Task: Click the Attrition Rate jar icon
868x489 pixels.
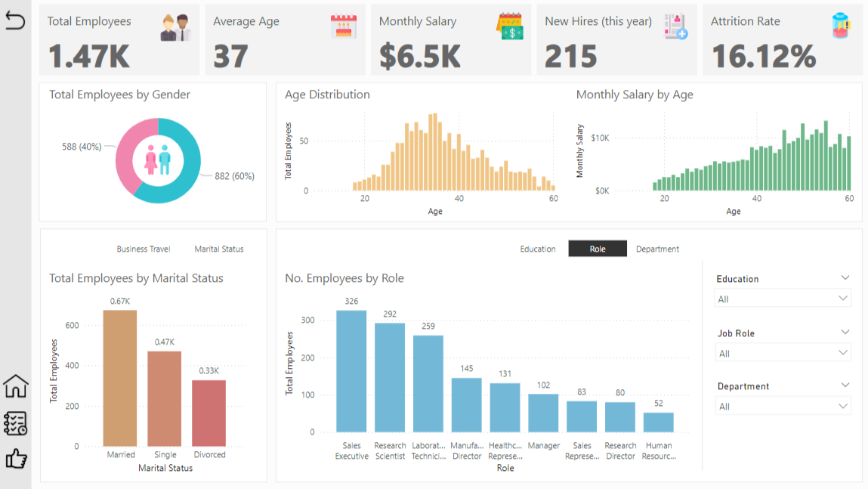Action: click(840, 26)
